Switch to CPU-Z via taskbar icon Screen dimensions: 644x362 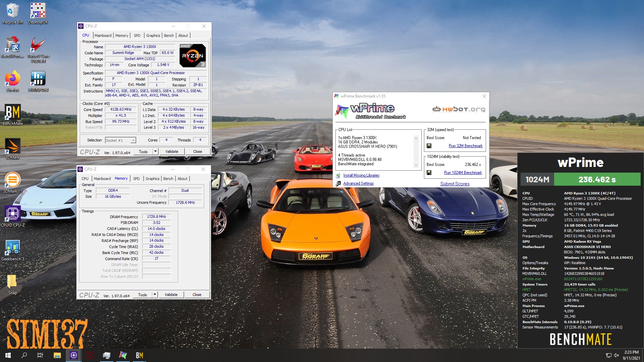point(73,355)
